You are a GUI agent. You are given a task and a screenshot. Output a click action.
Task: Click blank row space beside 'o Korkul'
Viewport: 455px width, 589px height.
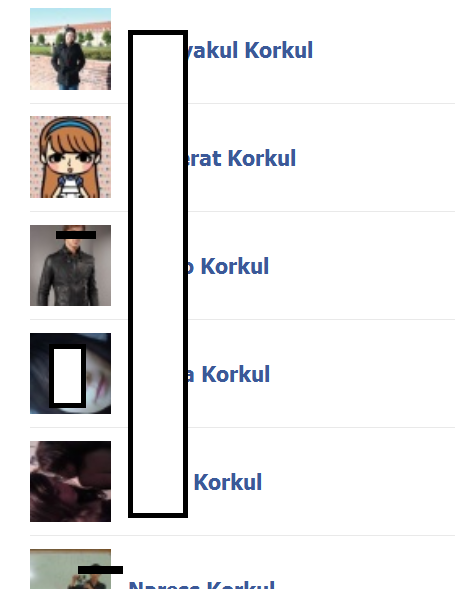363,266
